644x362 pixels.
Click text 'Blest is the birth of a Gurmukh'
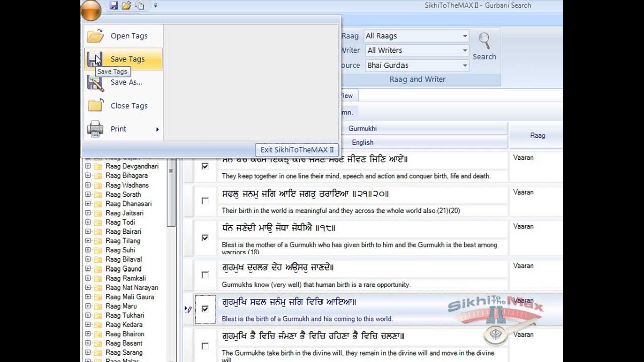pos(307,319)
